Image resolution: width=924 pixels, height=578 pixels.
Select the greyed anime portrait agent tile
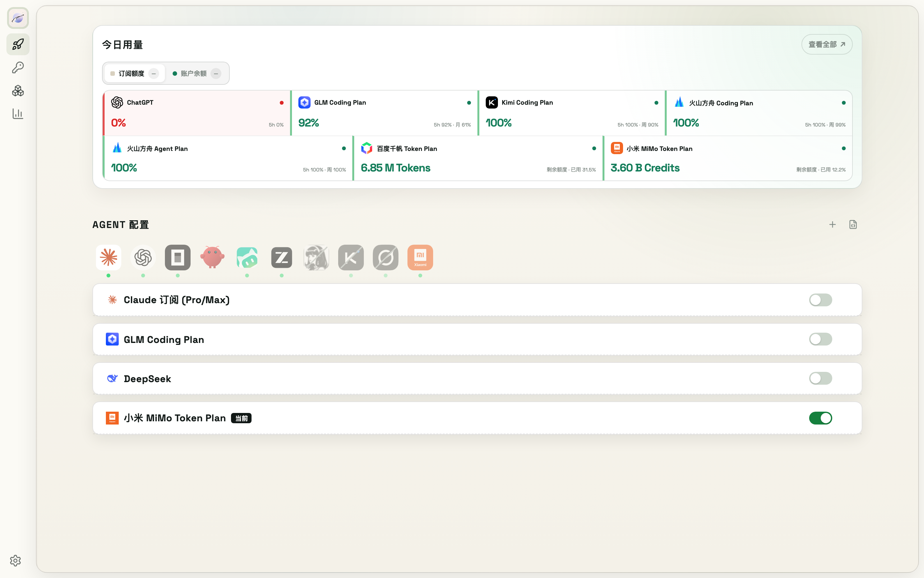point(316,257)
